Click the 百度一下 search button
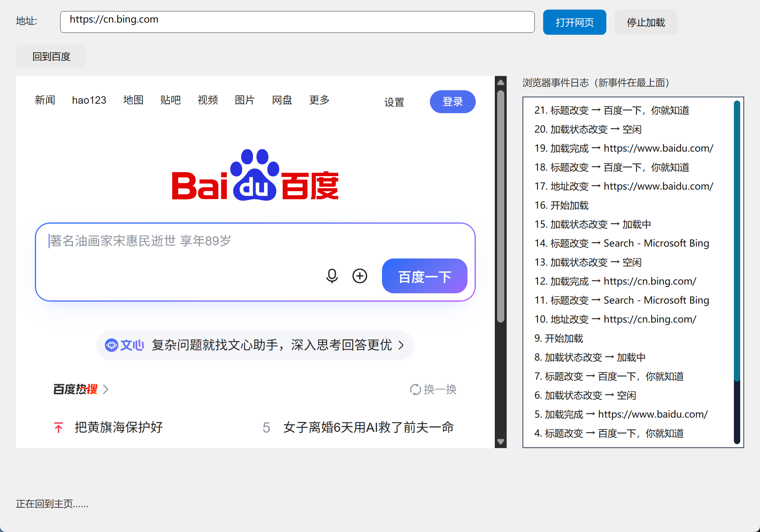This screenshot has height=532, width=760. [x=424, y=276]
